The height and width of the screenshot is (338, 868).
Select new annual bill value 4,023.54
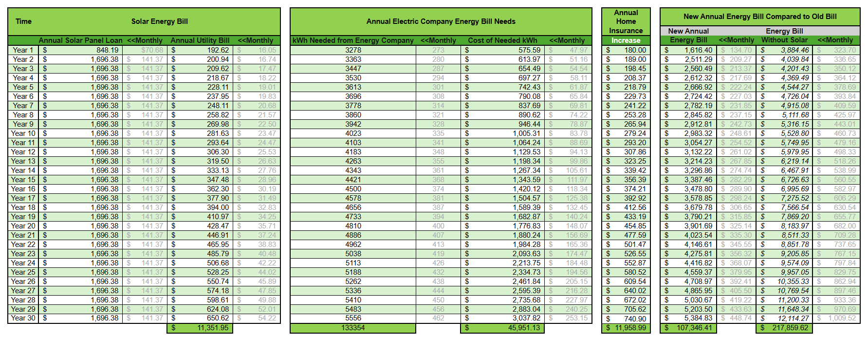pos(688,235)
